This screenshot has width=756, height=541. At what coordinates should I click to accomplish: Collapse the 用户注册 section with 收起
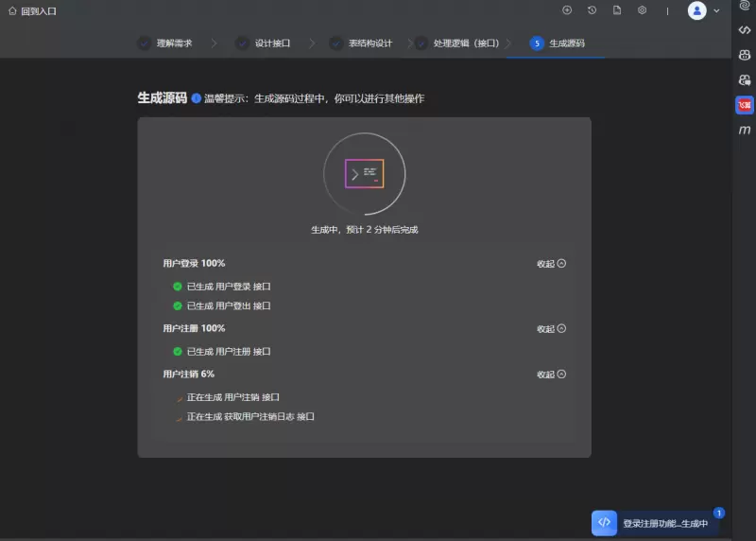tap(551, 329)
